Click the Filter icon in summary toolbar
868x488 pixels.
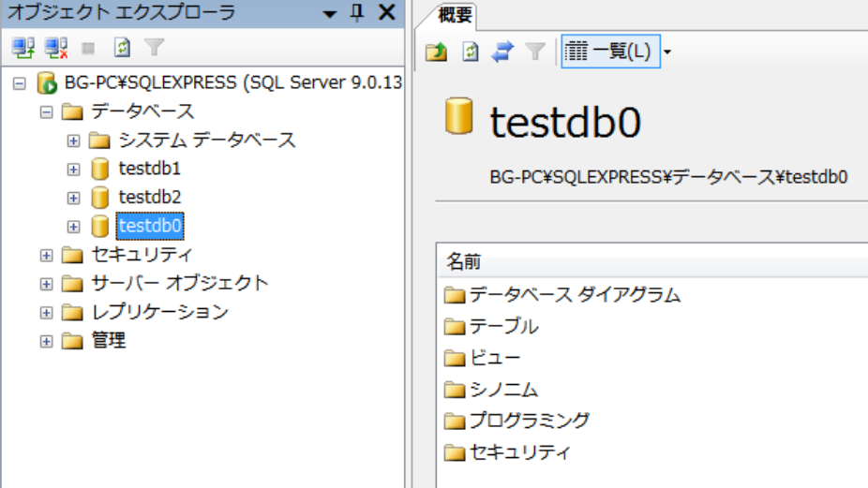(x=535, y=52)
